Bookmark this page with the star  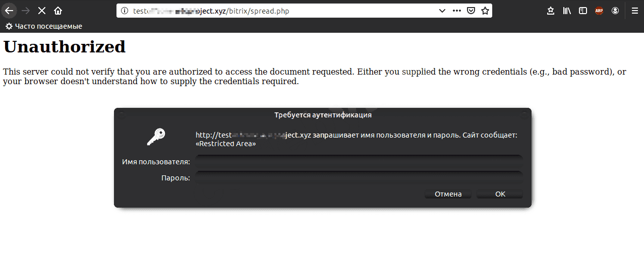click(x=485, y=11)
